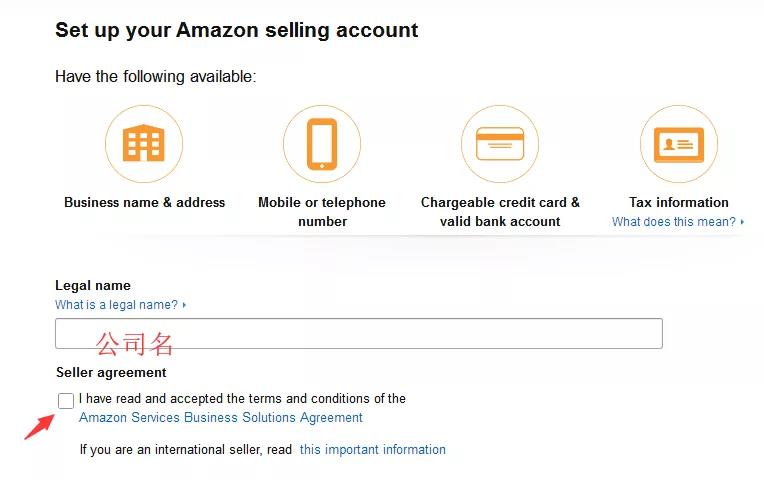
Task: Click the credit card icon
Action: point(500,144)
